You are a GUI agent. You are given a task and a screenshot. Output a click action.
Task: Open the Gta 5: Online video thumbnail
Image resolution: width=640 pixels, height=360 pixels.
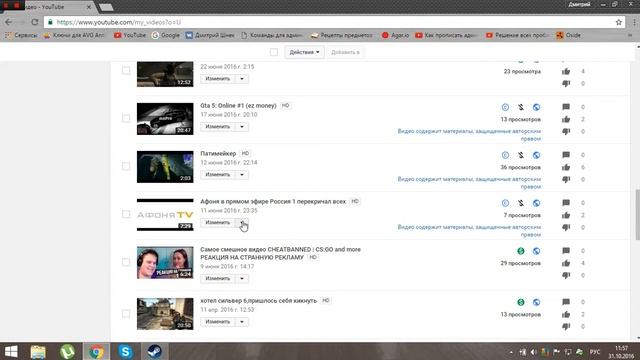(x=165, y=119)
